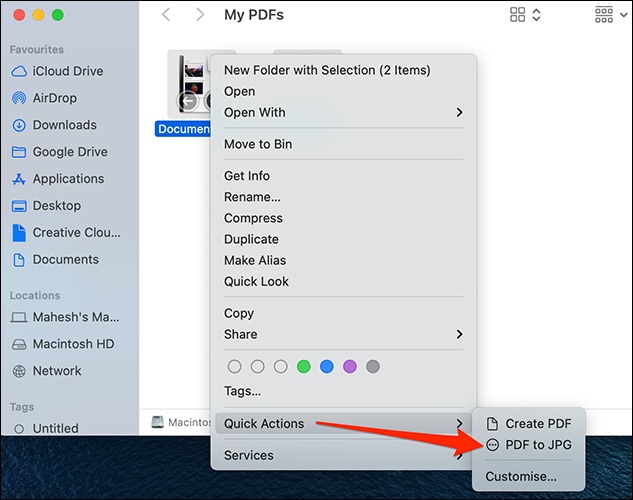Open iCloud Drive in the sidebar

coord(67,71)
